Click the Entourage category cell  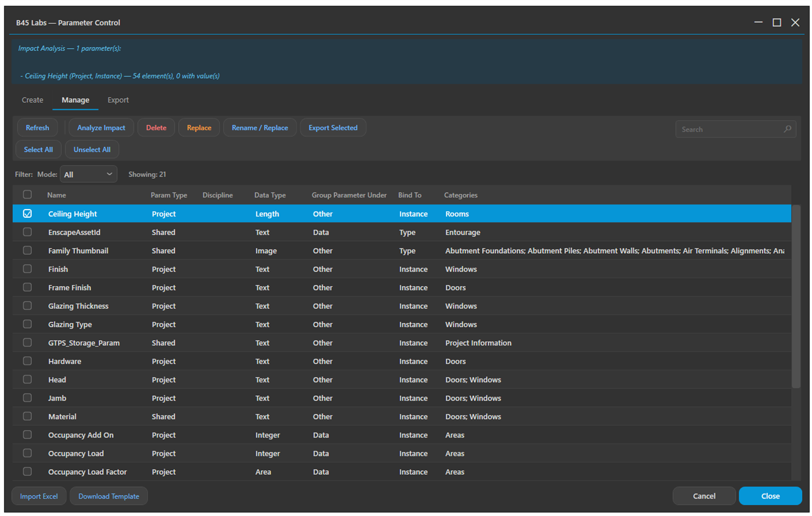pyautogui.click(x=463, y=232)
